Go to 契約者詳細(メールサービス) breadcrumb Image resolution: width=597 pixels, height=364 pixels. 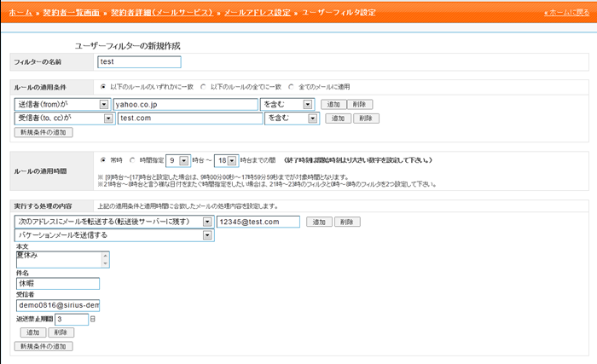tap(159, 14)
